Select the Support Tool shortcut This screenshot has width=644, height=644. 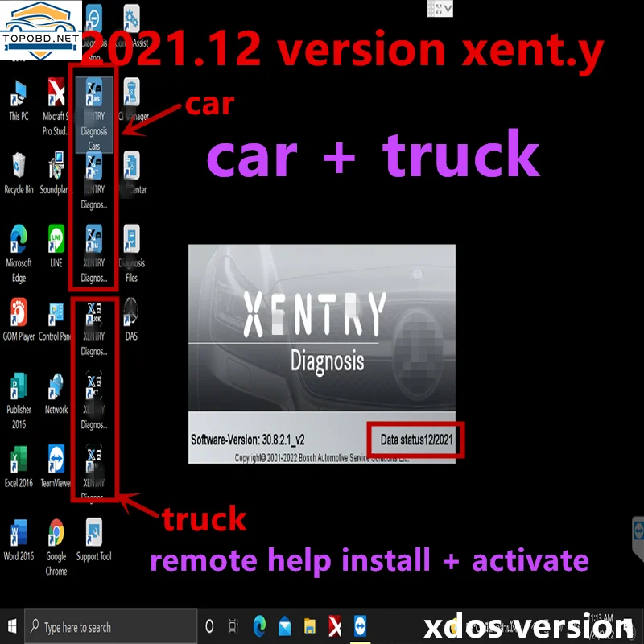[94, 539]
